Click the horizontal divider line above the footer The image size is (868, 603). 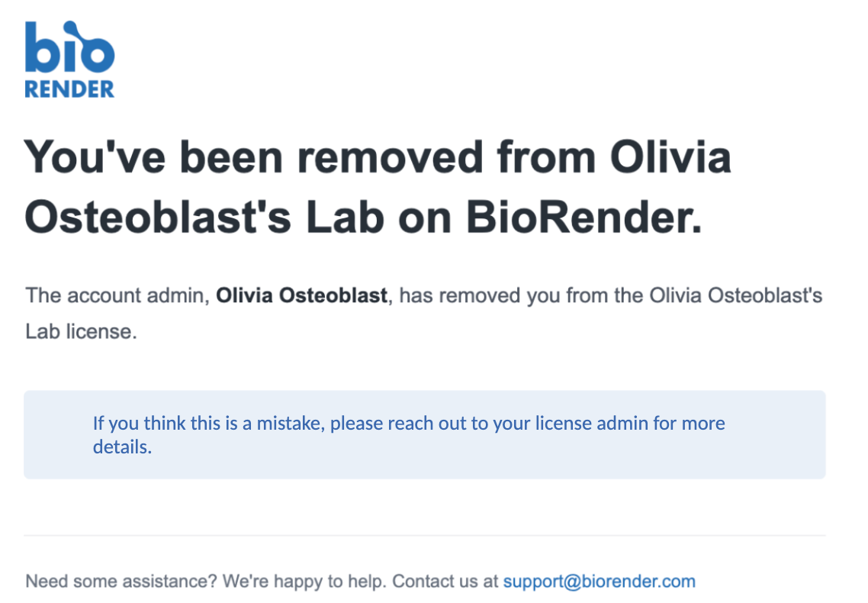424,536
